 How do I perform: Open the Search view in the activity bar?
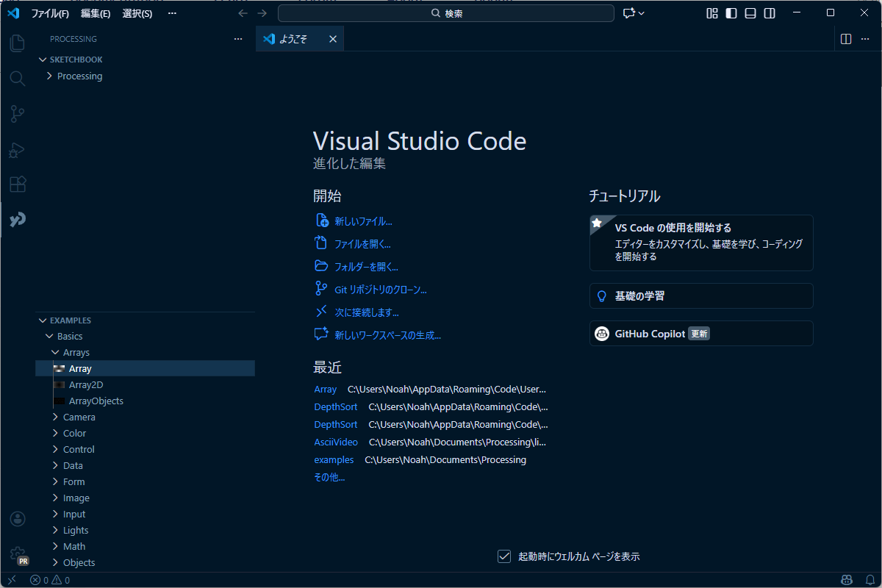pos(18,79)
